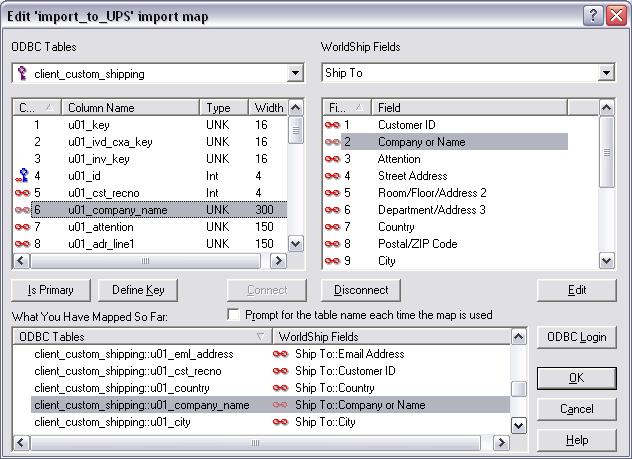Click the link icon beside u01_cst_recno
The image size is (632, 459).
22,193
